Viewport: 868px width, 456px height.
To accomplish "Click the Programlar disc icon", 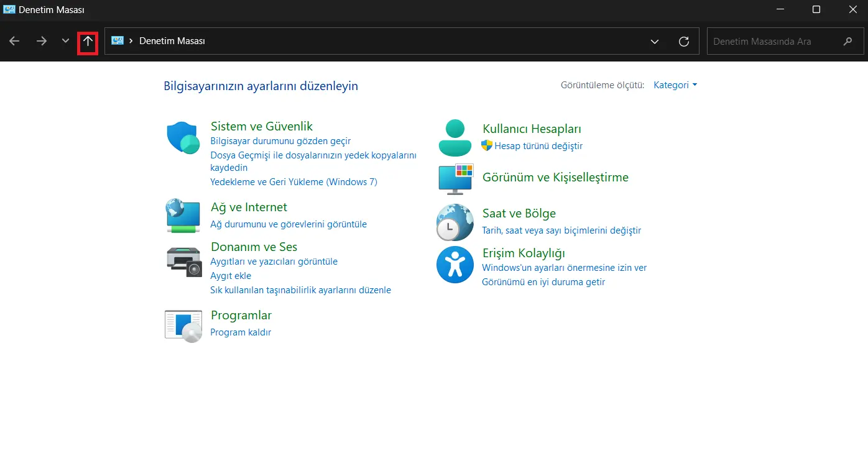I will pos(183,326).
